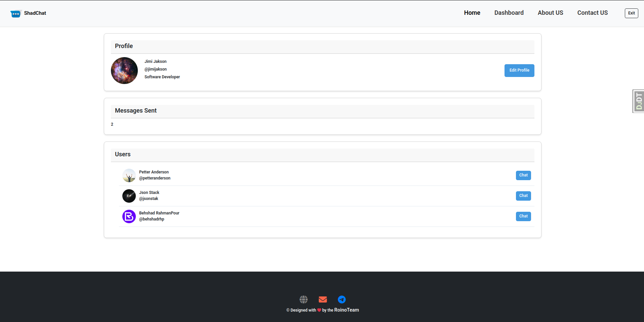Click the ShadChat logo icon

16,13
